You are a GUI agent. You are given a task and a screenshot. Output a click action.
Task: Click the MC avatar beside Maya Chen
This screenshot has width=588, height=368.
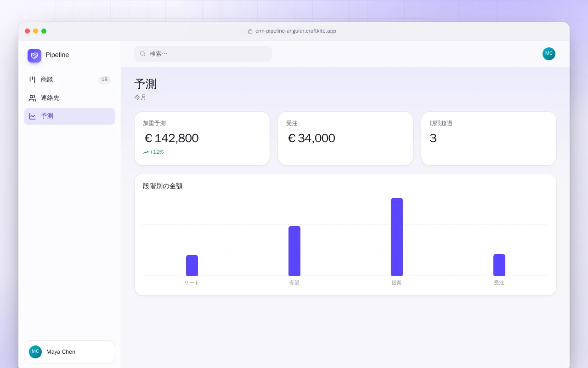point(35,352)
